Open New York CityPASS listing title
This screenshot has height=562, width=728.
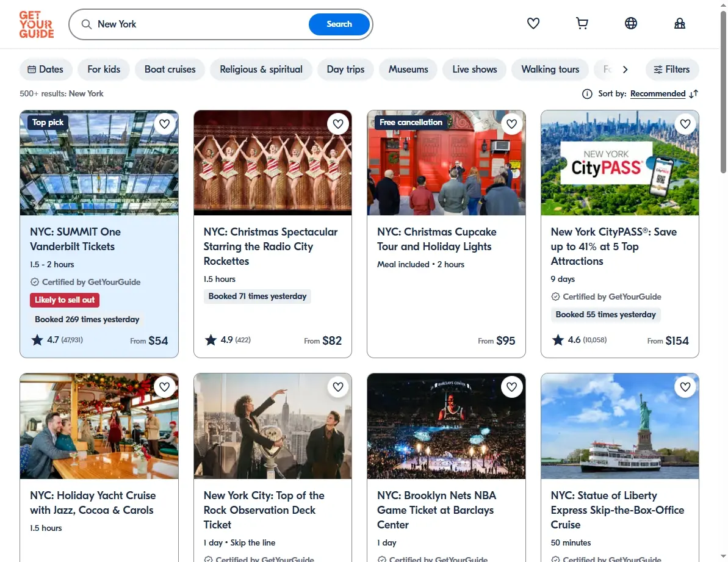pyautogui.click(x=613, y=247)
